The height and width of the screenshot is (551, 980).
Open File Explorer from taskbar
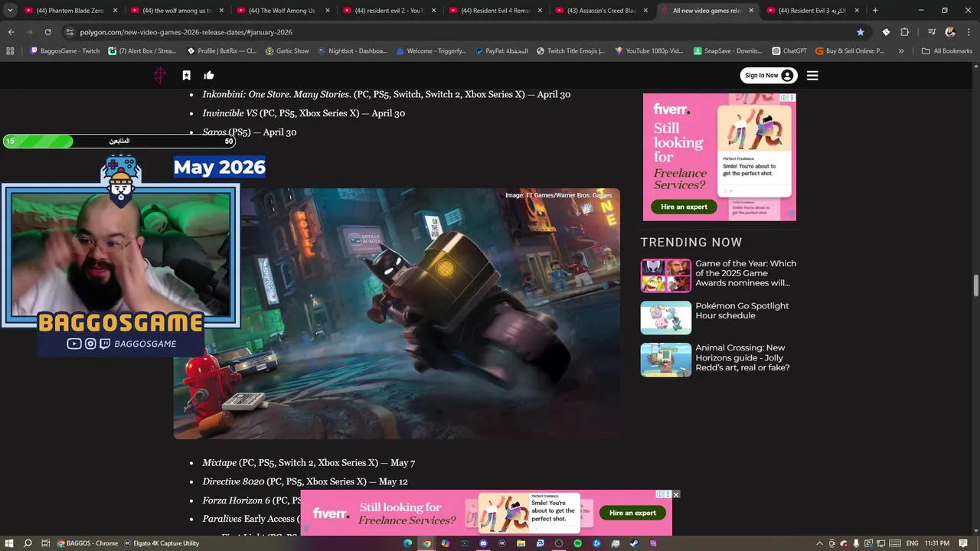click(521, 543)
